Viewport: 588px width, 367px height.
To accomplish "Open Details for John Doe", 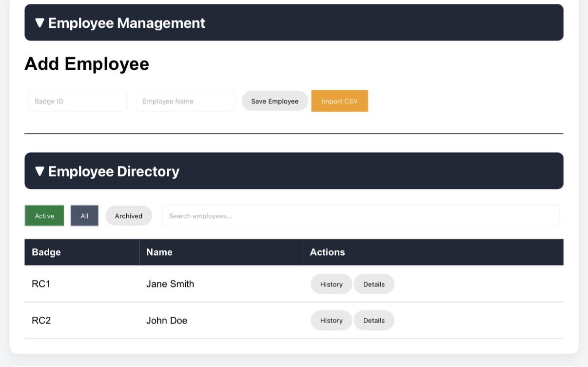I will point(374,320).
